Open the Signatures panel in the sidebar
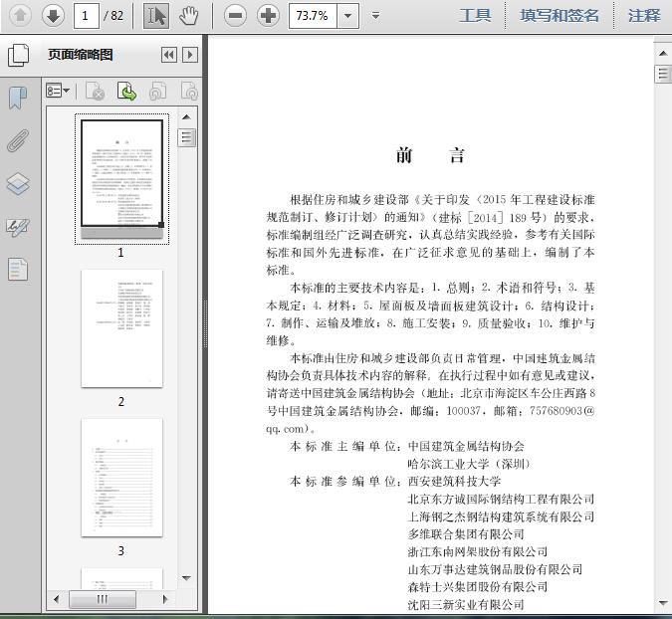 tap(18, 227)
